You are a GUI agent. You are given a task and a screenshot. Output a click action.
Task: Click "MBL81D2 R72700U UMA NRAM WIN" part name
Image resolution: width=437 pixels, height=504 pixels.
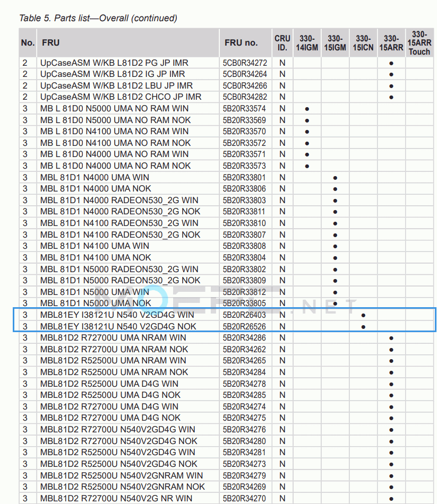click(113, 338)
